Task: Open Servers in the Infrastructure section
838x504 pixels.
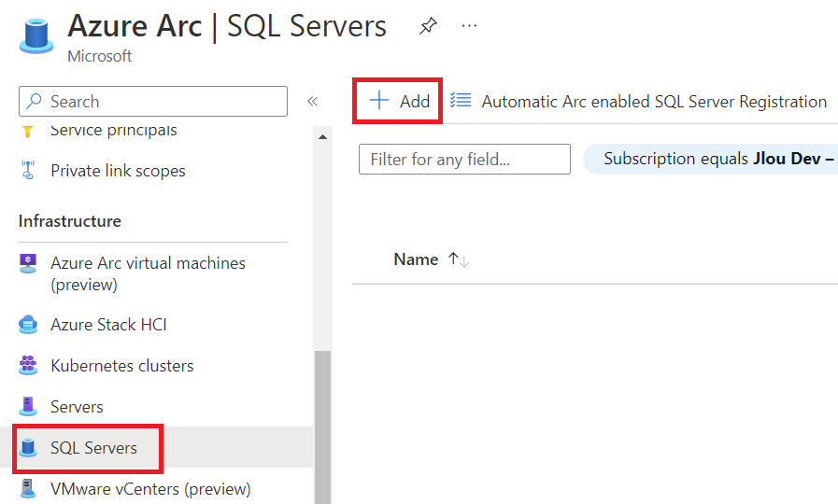Action: [77, 407]
